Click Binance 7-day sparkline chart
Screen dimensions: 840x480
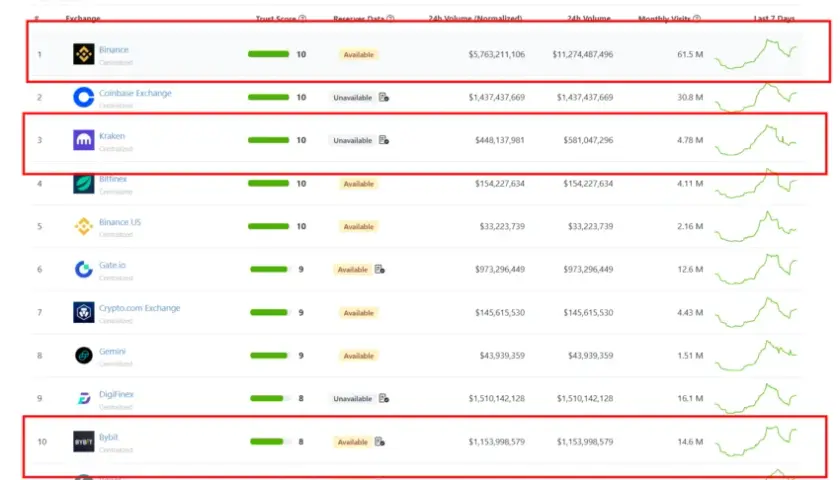coord(756,54)
